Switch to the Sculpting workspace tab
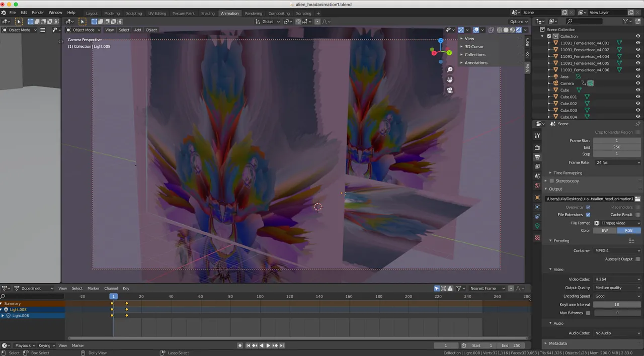Image resolution: width=644 pixels, height=356 pixels. point(134,13)
